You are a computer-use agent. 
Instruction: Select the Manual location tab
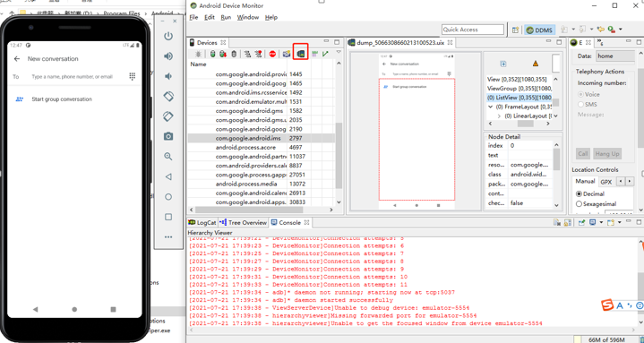tap(585, 182)
